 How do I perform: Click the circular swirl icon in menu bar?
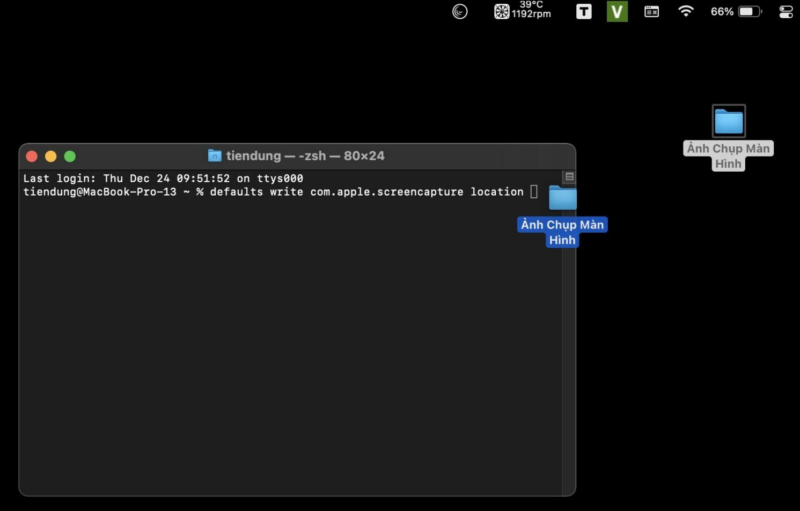(x=460, y=12)
